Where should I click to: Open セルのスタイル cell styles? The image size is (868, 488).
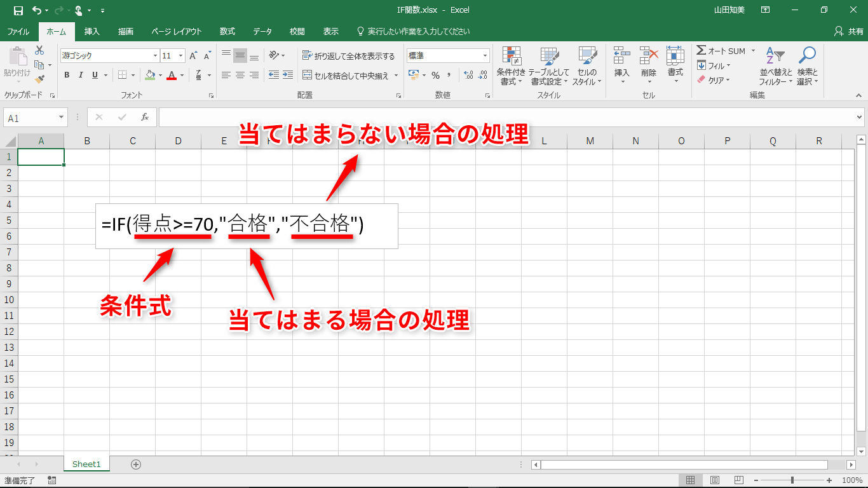tap(587, 65)
